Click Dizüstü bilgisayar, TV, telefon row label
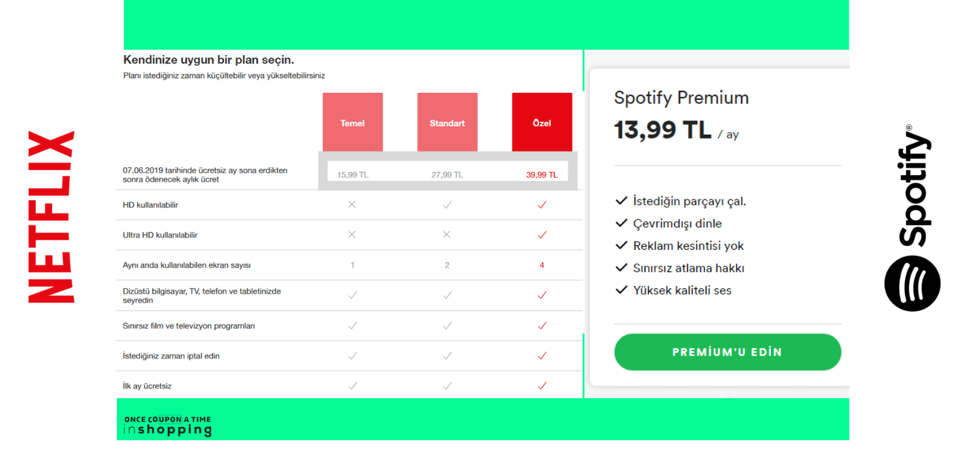Screen dimensions: 980x459 [202, 296]
